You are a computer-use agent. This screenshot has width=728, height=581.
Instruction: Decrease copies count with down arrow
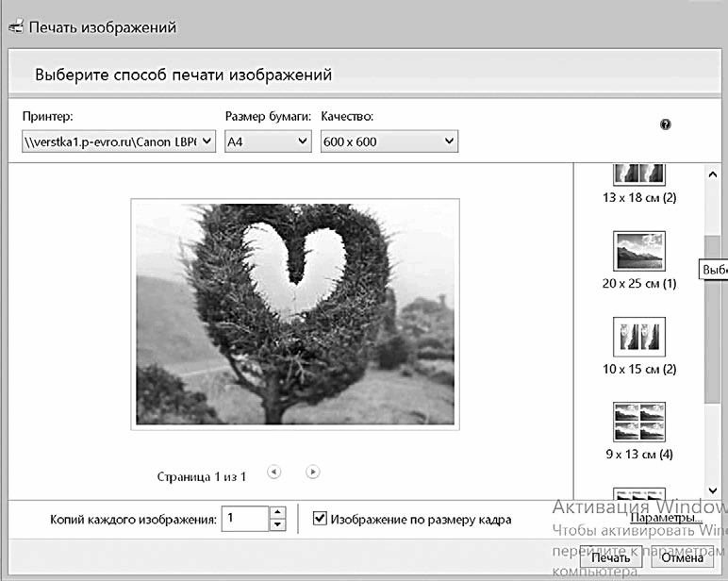(x=277, y=524)
